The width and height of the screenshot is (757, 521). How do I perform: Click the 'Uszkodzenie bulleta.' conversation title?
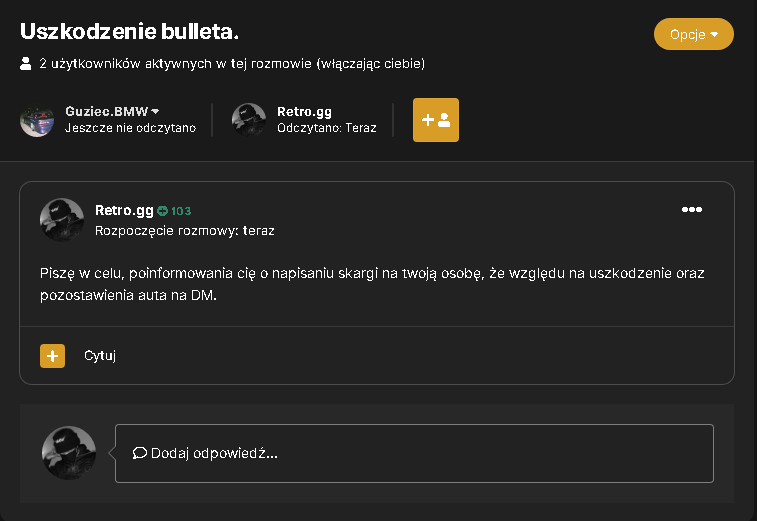129,31
